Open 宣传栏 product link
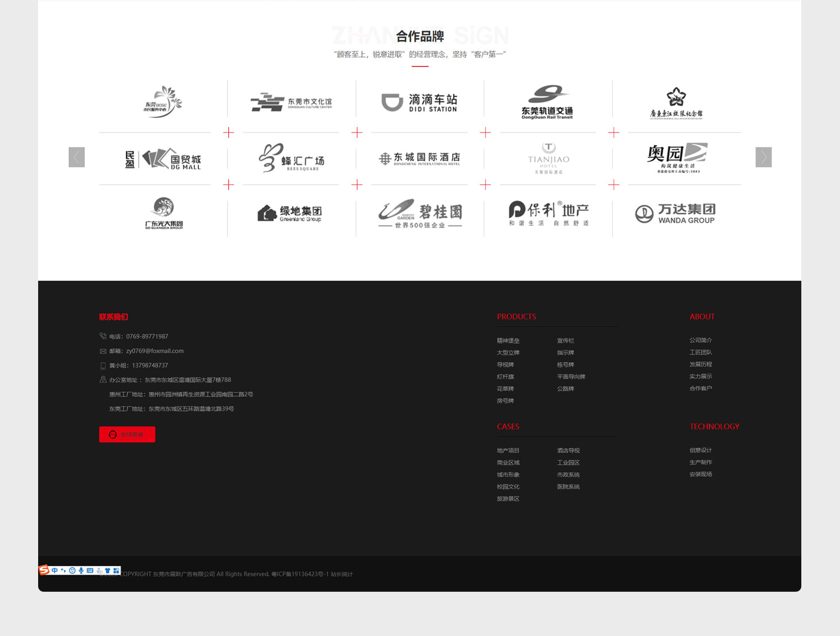 (565, 341)
